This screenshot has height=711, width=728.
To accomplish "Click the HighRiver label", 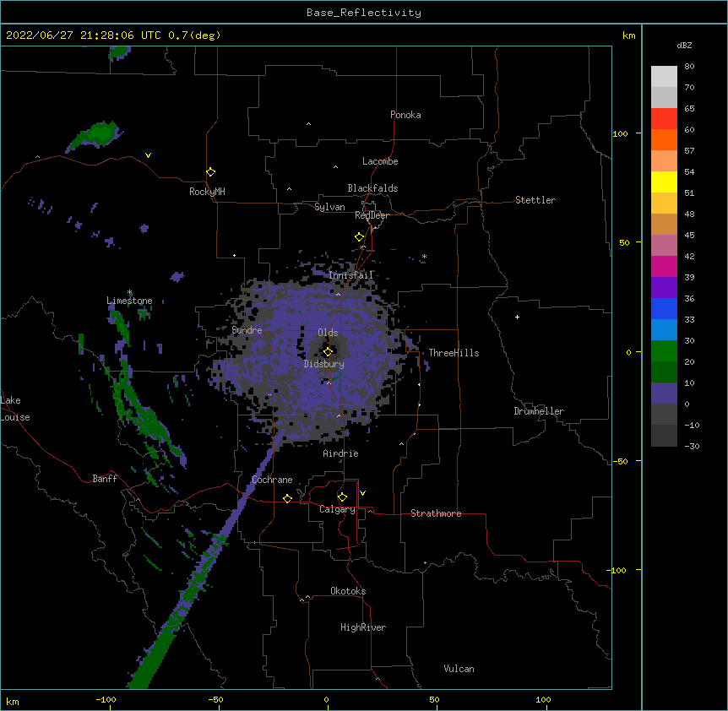I will tap(363, 627).
